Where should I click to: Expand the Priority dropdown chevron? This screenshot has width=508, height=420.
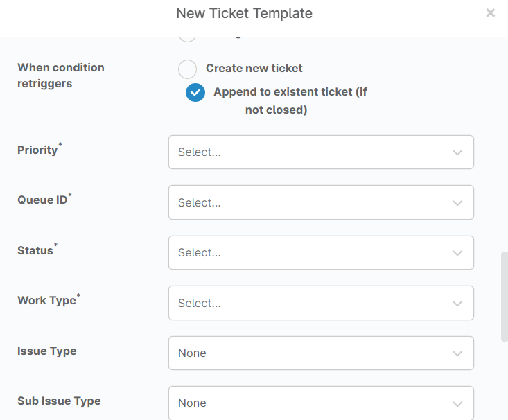click(x=457, y=152)
